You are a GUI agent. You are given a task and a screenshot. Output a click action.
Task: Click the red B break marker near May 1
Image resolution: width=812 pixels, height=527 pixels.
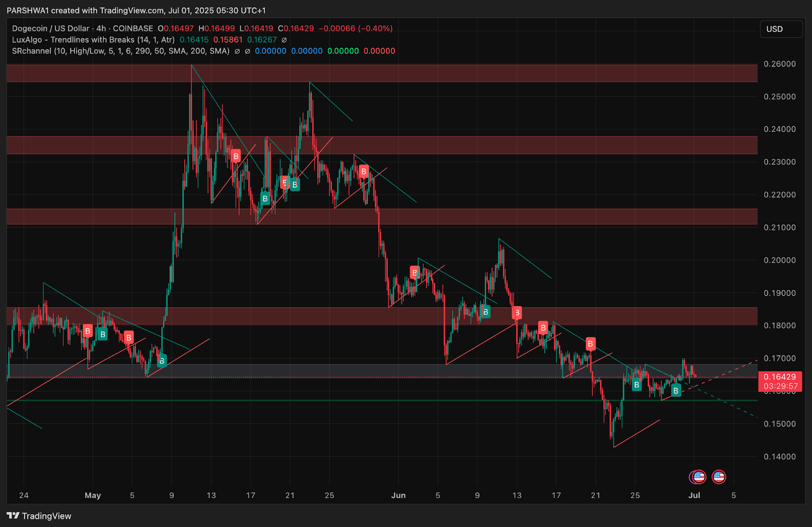coord(87,331)
